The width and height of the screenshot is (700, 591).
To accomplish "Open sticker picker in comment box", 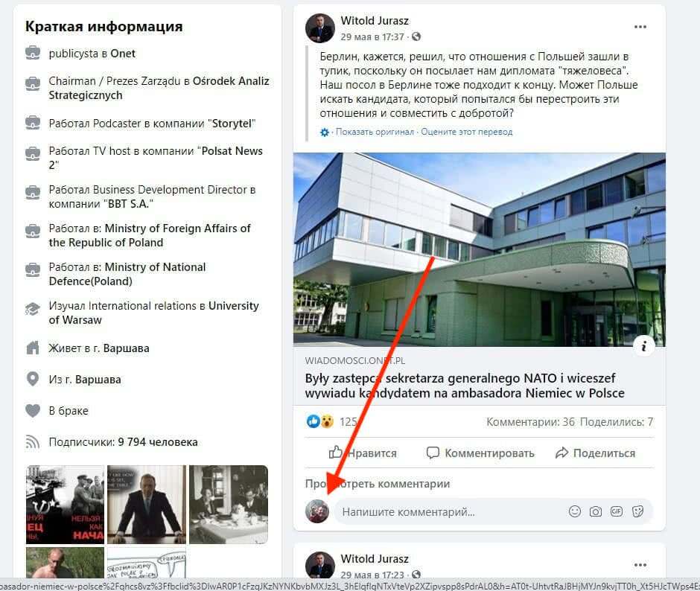I will 637,511.
